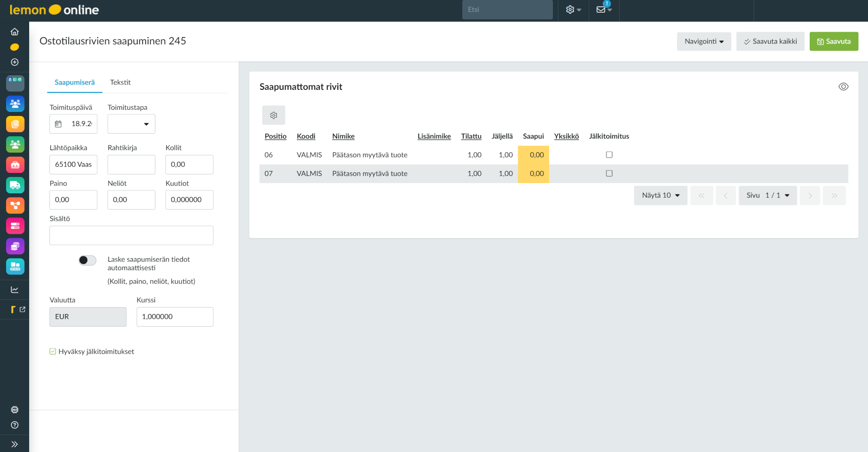868x452 pixels.
Task: Open the purple coins stack module
Action: [15, 246]
